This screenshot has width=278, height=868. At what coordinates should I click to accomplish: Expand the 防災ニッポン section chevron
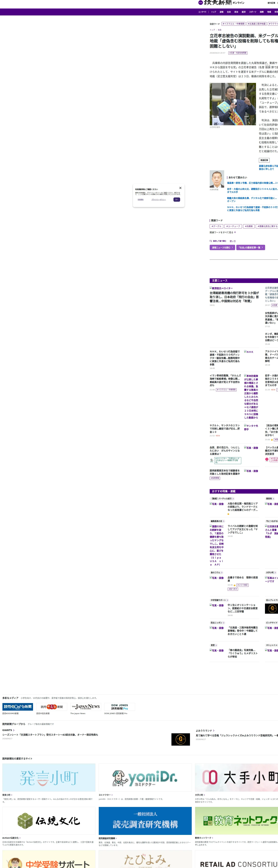pyautogui.click(x=224, y=623)
